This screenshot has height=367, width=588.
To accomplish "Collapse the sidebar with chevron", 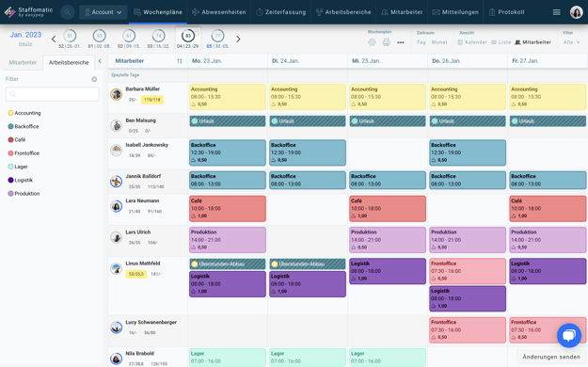I will pyautogui.click(x=100, y=61).
